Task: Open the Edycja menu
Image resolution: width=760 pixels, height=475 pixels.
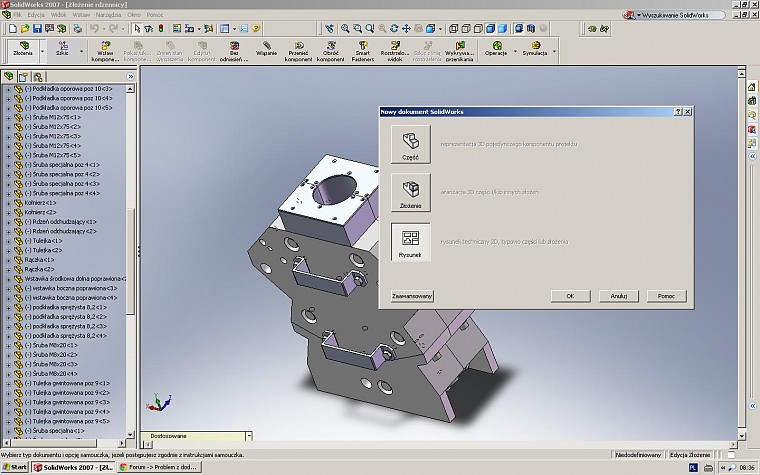Action: point(36,15)
